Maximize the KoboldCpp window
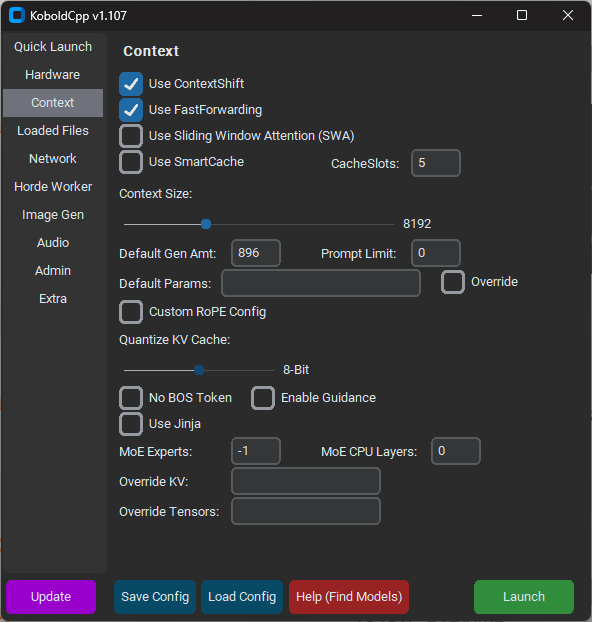 point(522,15)
